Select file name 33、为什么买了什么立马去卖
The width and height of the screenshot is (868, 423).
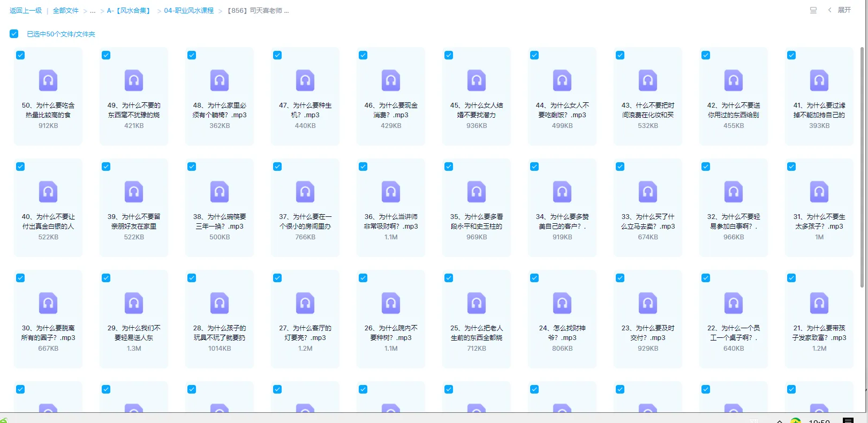[x=648, y=222]
